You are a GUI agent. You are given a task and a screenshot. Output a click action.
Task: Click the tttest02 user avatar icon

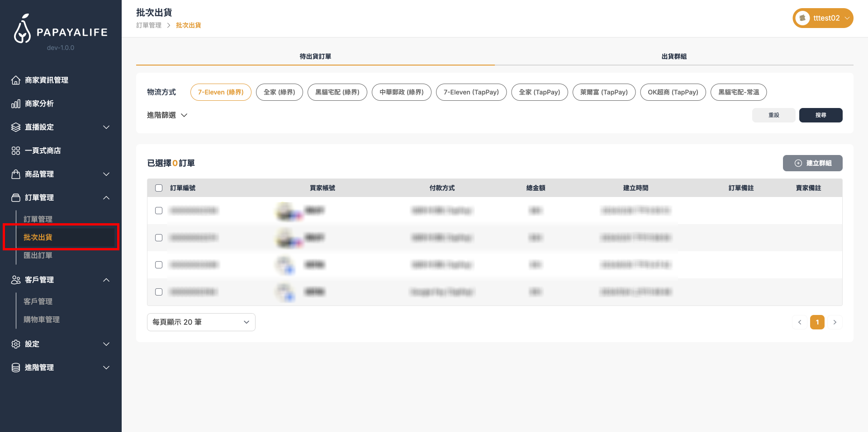802,18
